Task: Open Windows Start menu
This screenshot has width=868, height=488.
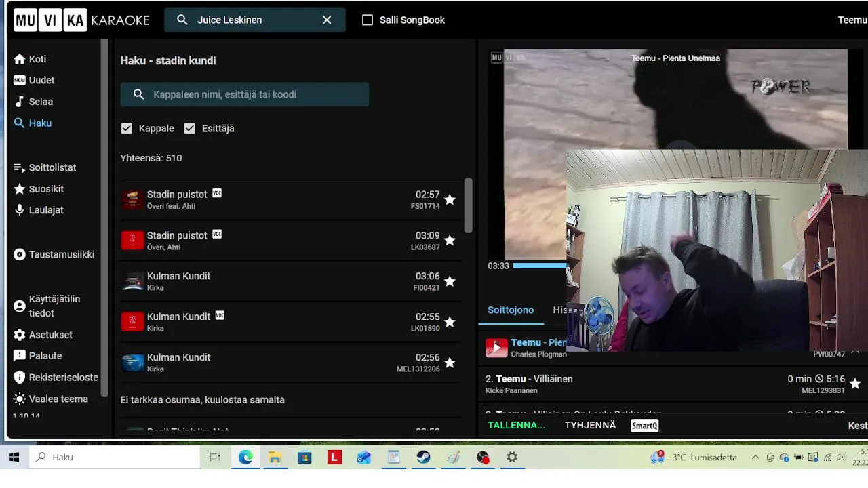Action: click(x=14, y=457)
